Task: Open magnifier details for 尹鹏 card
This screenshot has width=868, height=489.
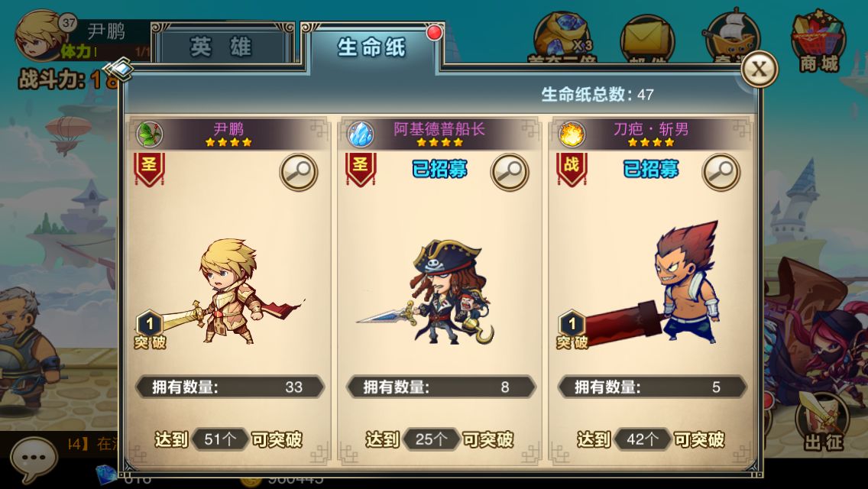Action: pyautogui.click(x=298, y=172)
